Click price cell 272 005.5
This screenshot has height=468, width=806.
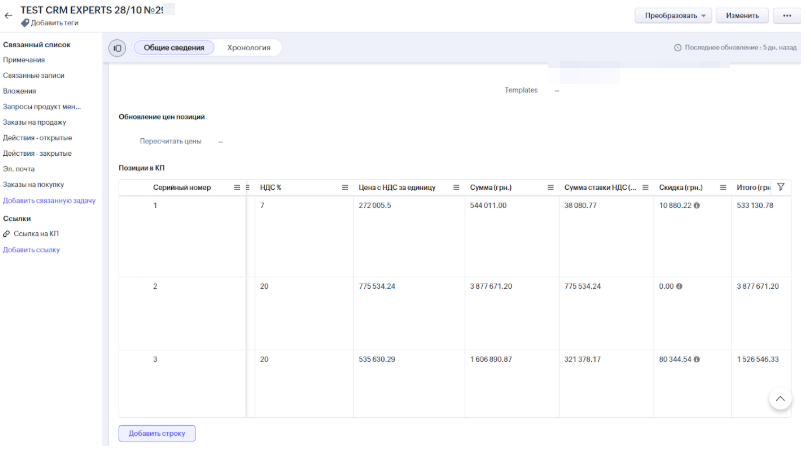coord(375,205)
